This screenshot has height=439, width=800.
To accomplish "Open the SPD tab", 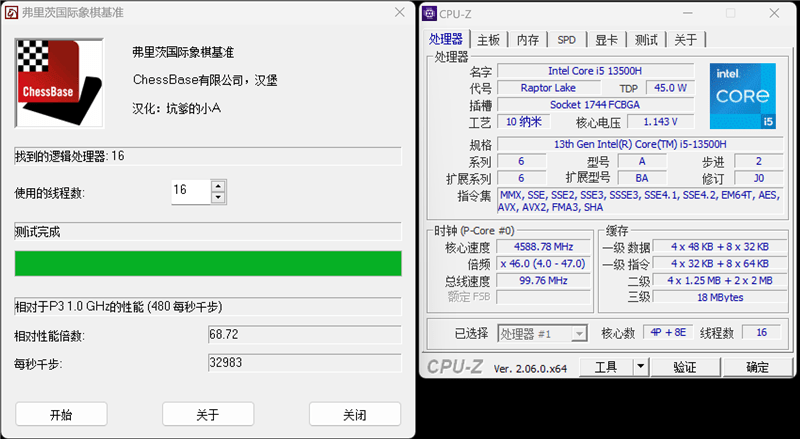I will 566,40.
